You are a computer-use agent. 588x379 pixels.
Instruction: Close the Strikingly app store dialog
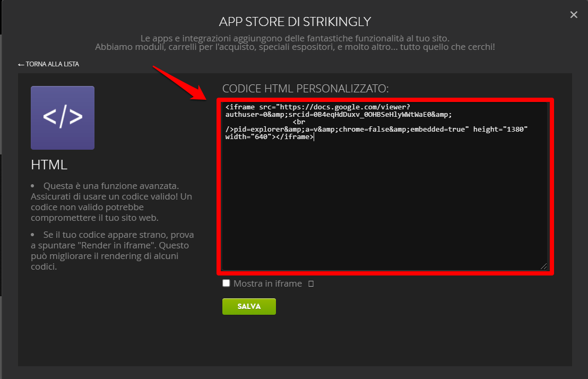click(574, 15)
